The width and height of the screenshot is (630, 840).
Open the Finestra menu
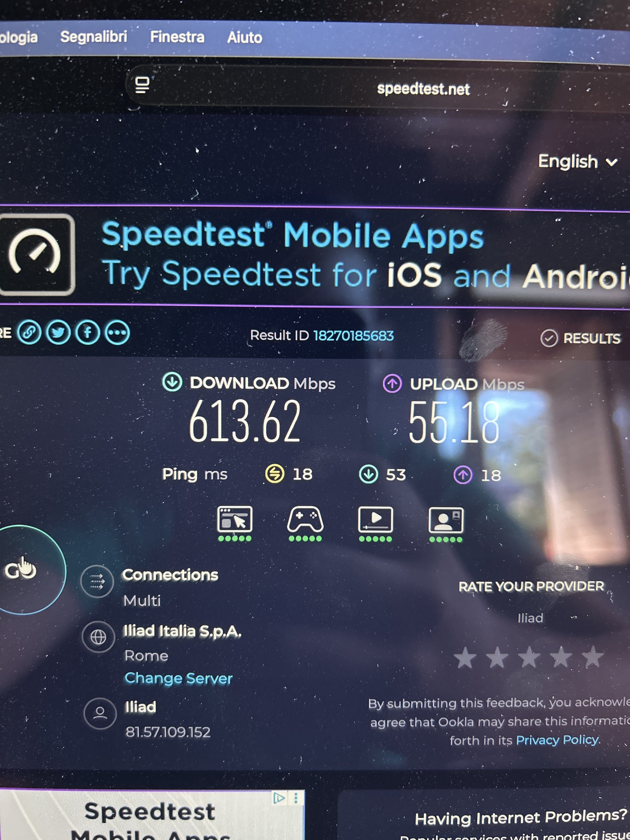pyautogui.click(x=177, y=37)
